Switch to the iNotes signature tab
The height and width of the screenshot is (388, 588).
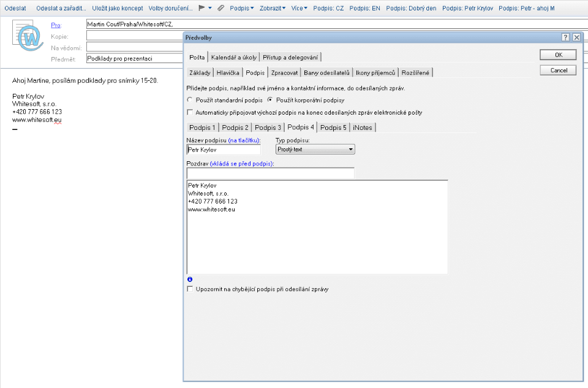tap(363, 127)
